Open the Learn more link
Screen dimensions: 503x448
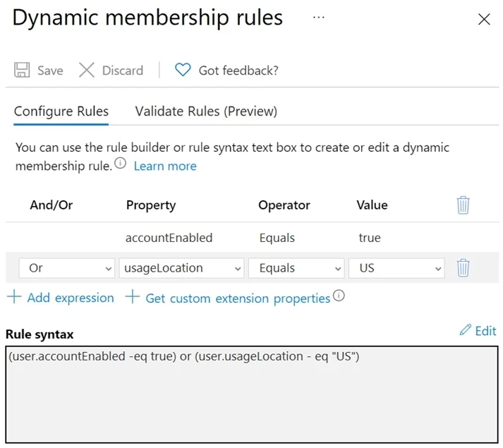165,166
